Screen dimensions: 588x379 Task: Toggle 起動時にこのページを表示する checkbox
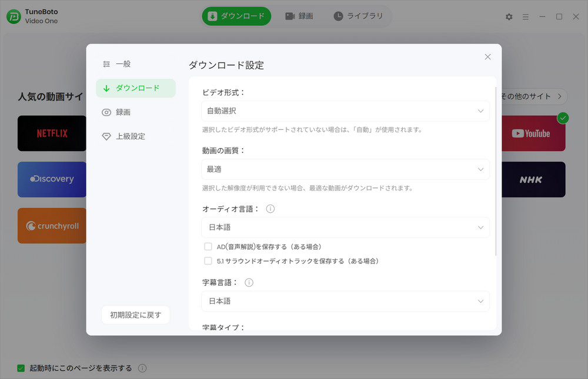[x=21, y=368]
